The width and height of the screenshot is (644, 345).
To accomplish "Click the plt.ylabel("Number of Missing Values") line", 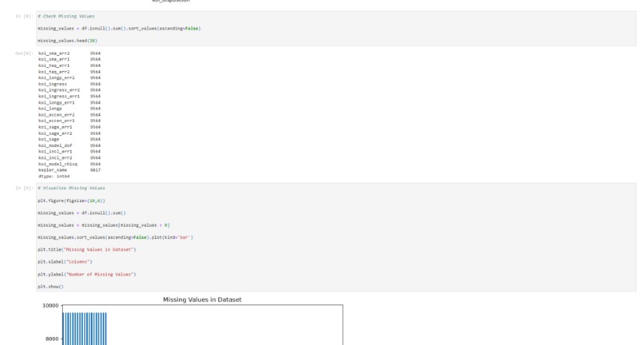I will [x=86, y=274].
